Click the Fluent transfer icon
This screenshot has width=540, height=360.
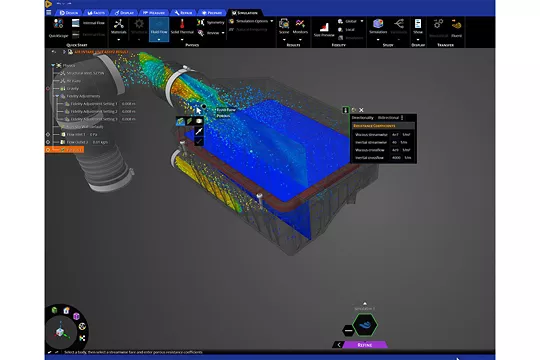point(456,28)
